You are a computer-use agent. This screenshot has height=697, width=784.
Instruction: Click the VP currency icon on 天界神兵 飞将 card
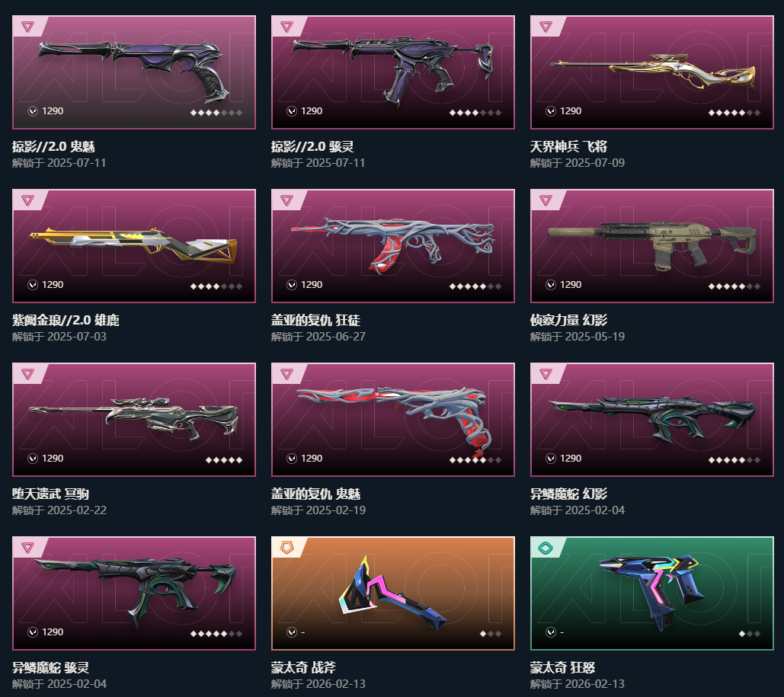pyautogui.click(x=551, y=111)
